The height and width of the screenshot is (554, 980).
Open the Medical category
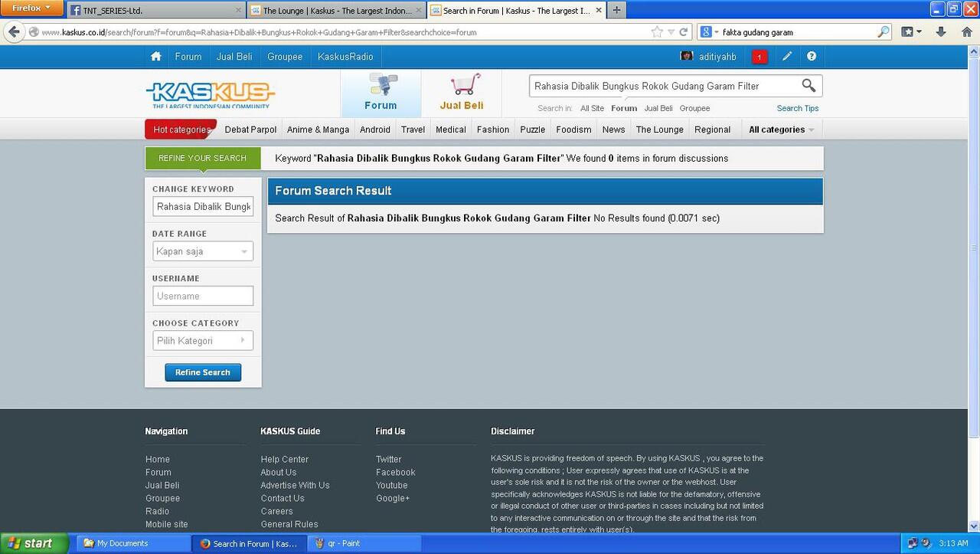tap(451, 129)
